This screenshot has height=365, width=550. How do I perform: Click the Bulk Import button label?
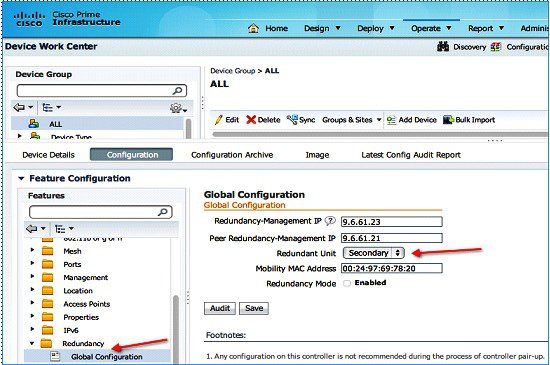pos(475,120)
